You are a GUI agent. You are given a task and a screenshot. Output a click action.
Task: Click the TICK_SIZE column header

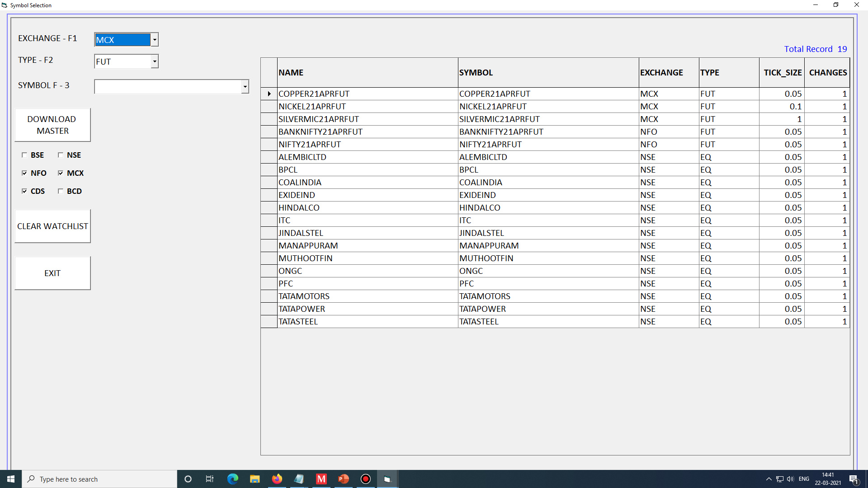[x=782, y=73]
